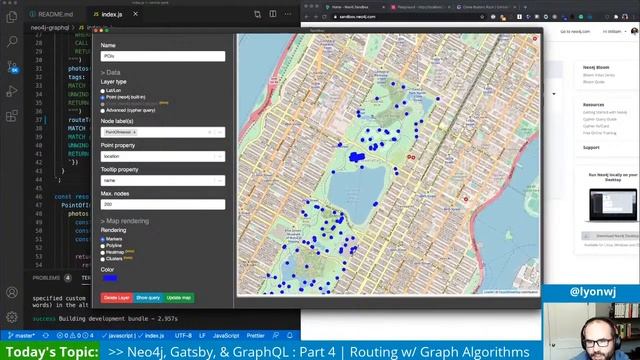Open notifications bell in status bar

click(x=290, y=336)
